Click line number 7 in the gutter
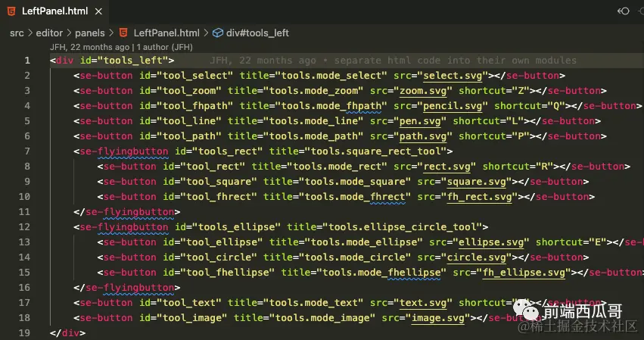 (x=27, y=151)
